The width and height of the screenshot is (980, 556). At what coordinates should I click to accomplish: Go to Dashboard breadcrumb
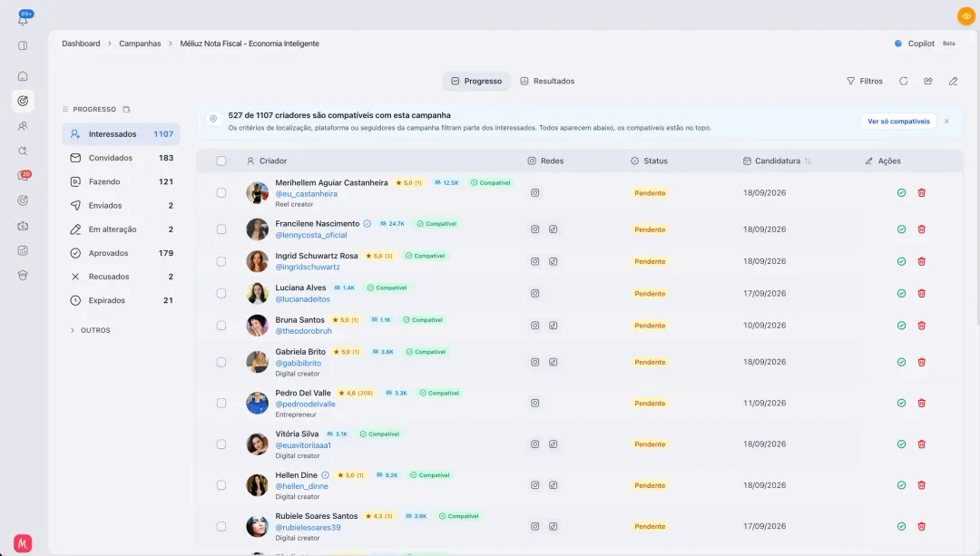click(x=81, y=44)
